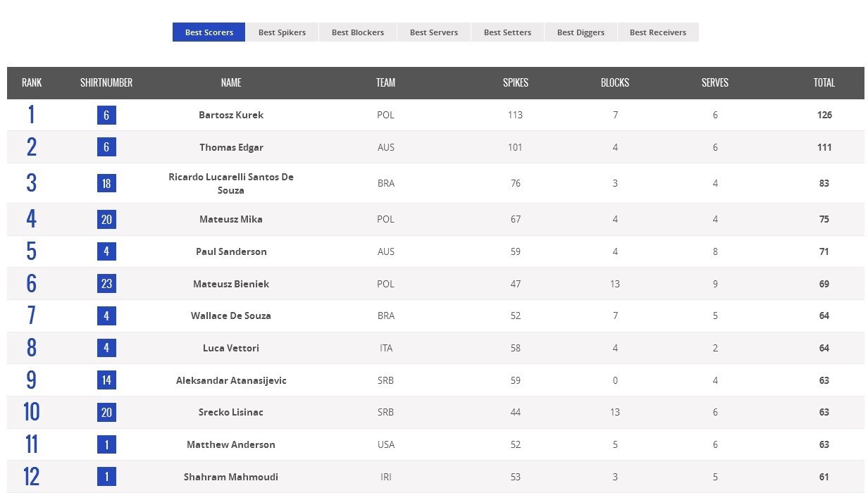The image size is (868, 493).
Task: Click the active Best Scorers tab
Action: pyautogui.click(x=209, y=32)
